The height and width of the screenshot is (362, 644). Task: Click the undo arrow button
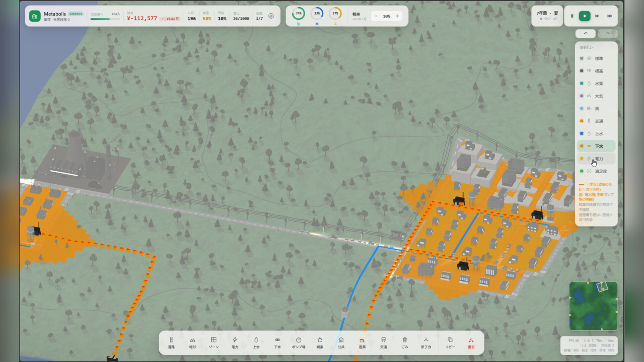586,34
